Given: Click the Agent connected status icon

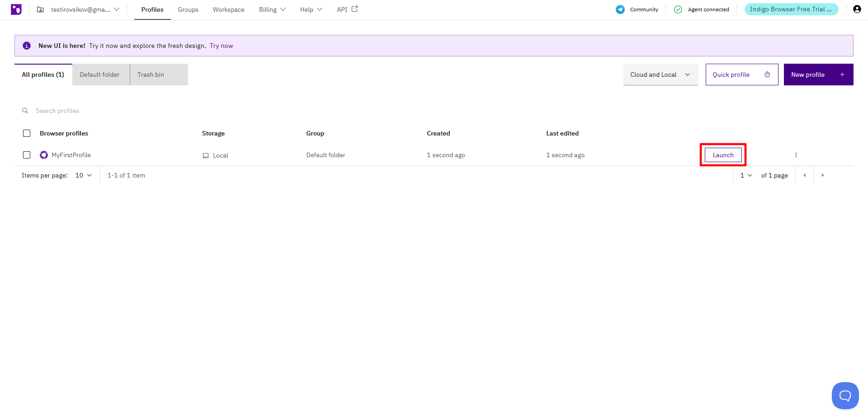Looking at the screenshot, I should point(678,9).
